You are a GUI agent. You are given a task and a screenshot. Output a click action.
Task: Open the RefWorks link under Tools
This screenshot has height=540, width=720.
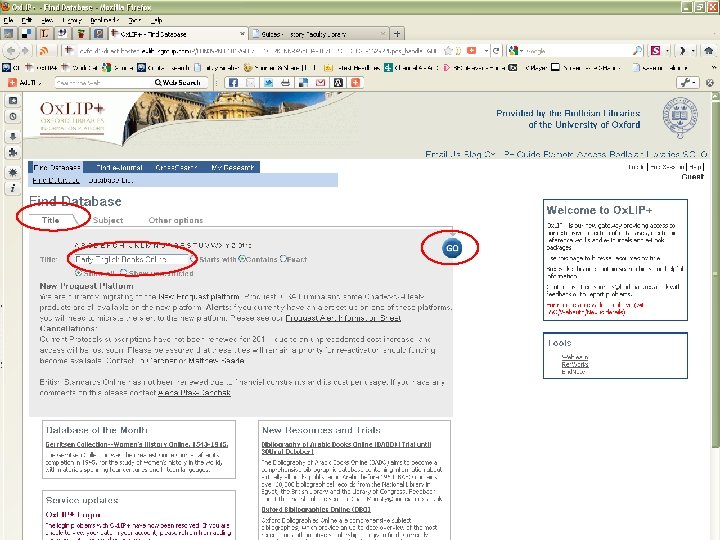point(575,364)
